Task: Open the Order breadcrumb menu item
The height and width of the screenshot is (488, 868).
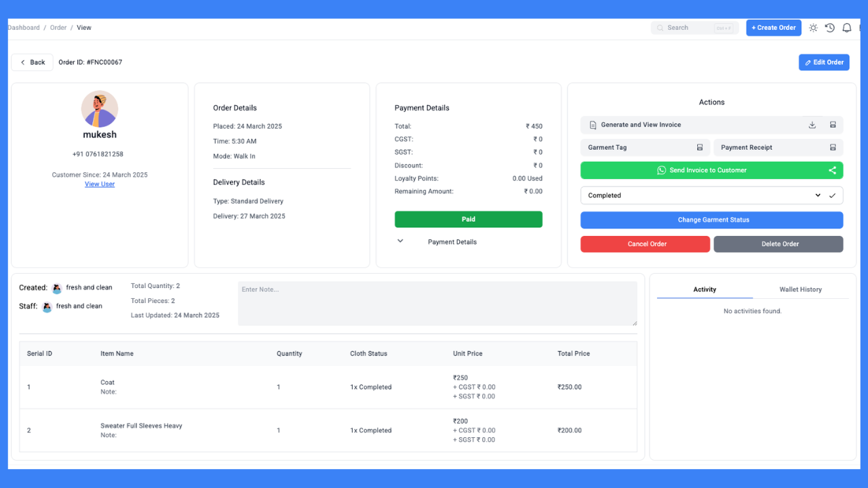Action: click(x=58, y=27)
